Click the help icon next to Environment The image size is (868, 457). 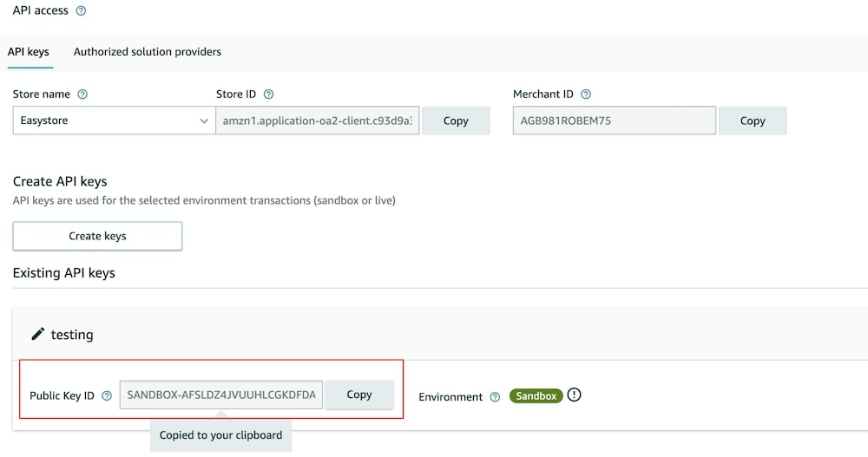(495, 396)
